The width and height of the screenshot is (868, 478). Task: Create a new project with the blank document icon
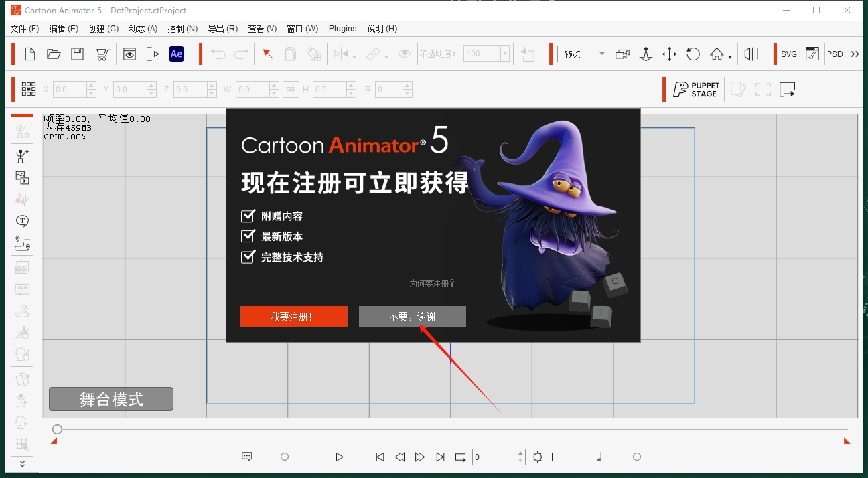[x=29, y=54]
